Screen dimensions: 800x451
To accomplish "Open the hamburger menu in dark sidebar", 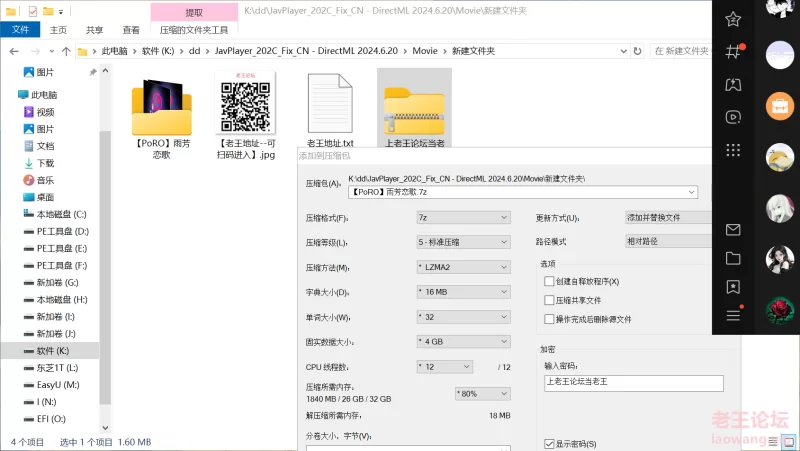I will [733, 316].
